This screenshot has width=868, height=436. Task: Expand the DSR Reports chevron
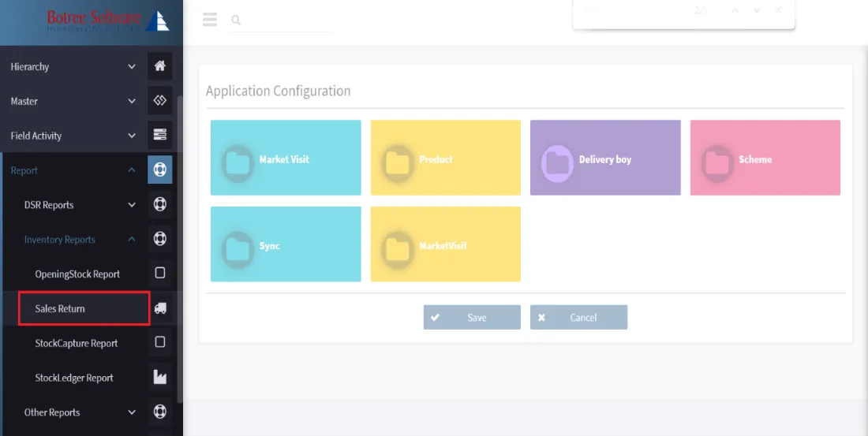click(132, 205)
